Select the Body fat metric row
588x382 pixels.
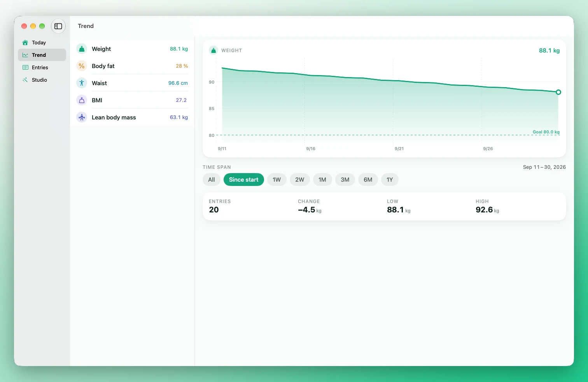[x=132, y=66]
